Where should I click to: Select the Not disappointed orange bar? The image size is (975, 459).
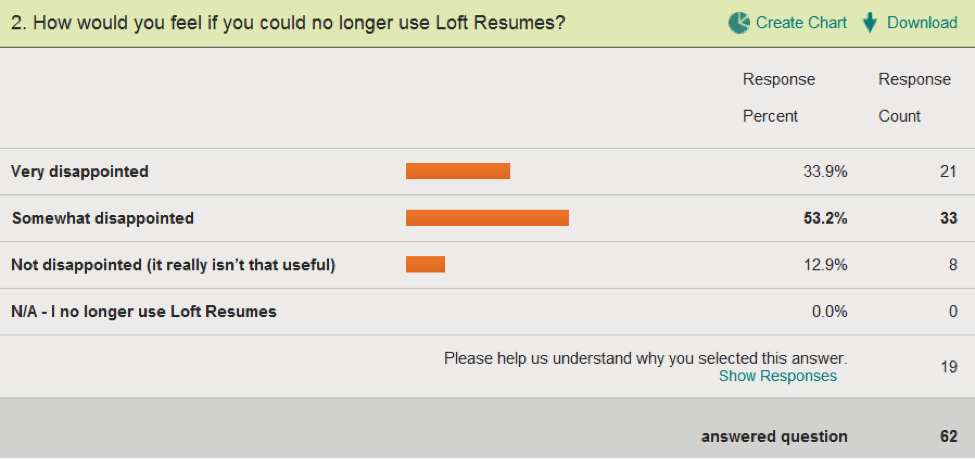click(425, 264)
